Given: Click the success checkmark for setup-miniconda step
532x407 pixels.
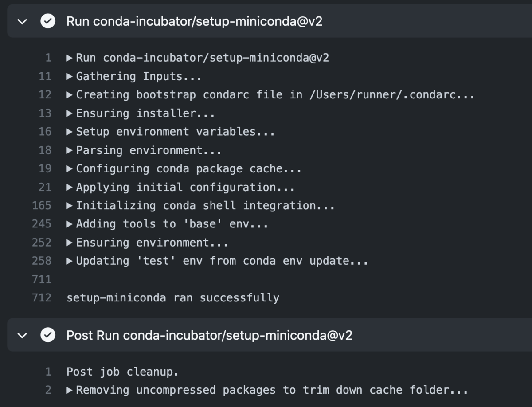Looking at the screenshot, I should pyautogui.click(x=48, y=21).
